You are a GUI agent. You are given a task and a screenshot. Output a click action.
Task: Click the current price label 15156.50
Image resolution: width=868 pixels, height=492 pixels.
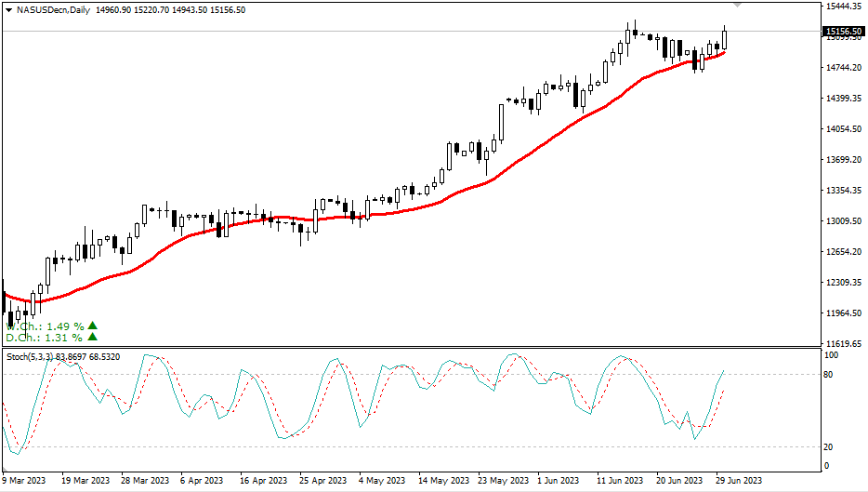[844, 32]
